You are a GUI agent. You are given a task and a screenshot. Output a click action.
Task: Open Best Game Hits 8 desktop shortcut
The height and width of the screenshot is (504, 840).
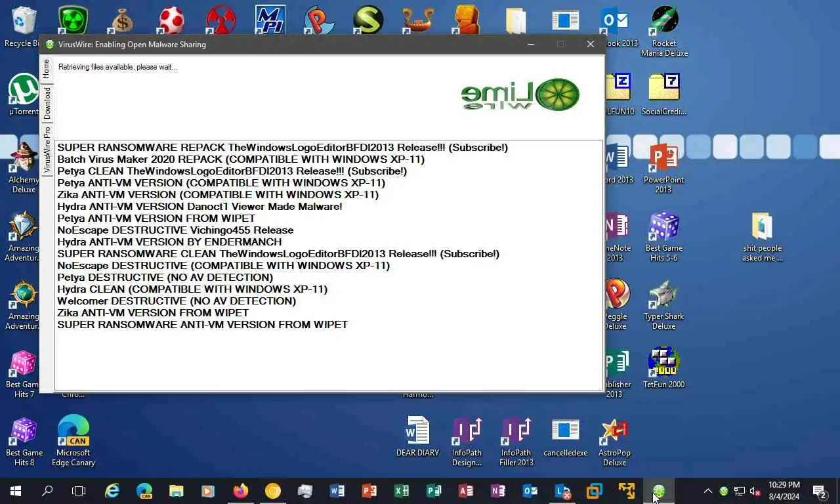[x=24, y=442]
